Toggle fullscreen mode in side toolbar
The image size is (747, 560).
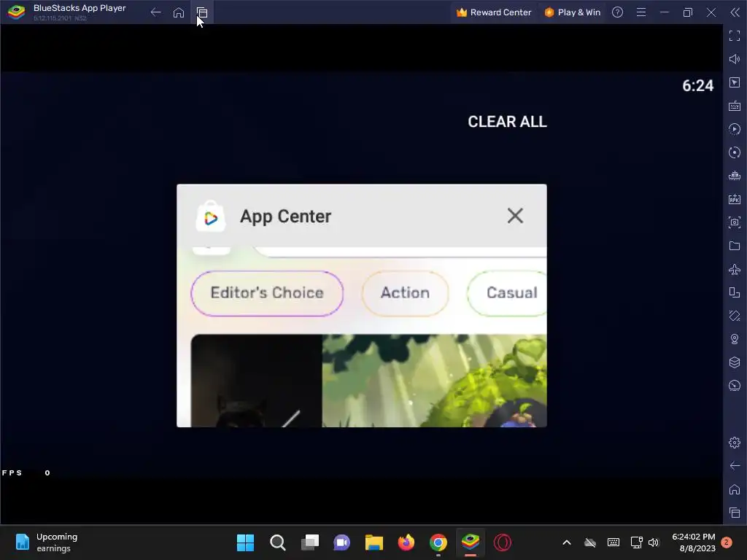pyautogui.click(x=735, y=36)
